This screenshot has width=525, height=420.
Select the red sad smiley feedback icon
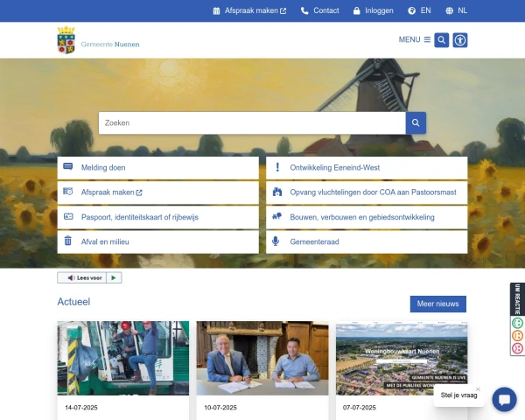click(x=517, y=348)
